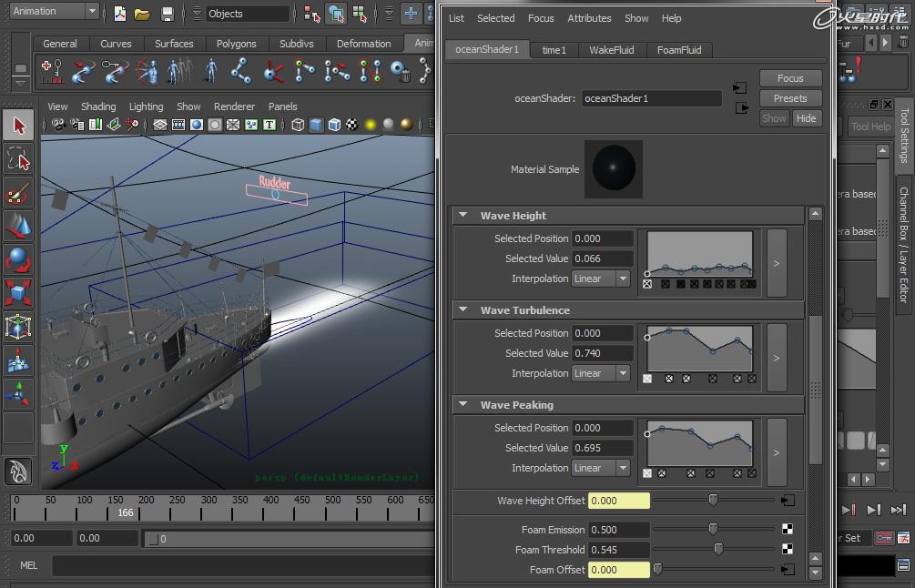Viewport: 915px width, 588px height.
Task: Toggle the Use All Lights viewport icon
Action: coord(371,126)
